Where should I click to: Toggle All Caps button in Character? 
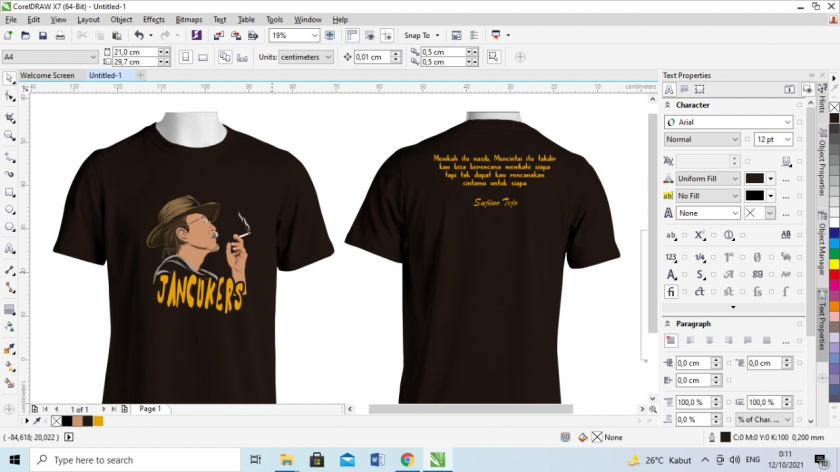(786, 235)
